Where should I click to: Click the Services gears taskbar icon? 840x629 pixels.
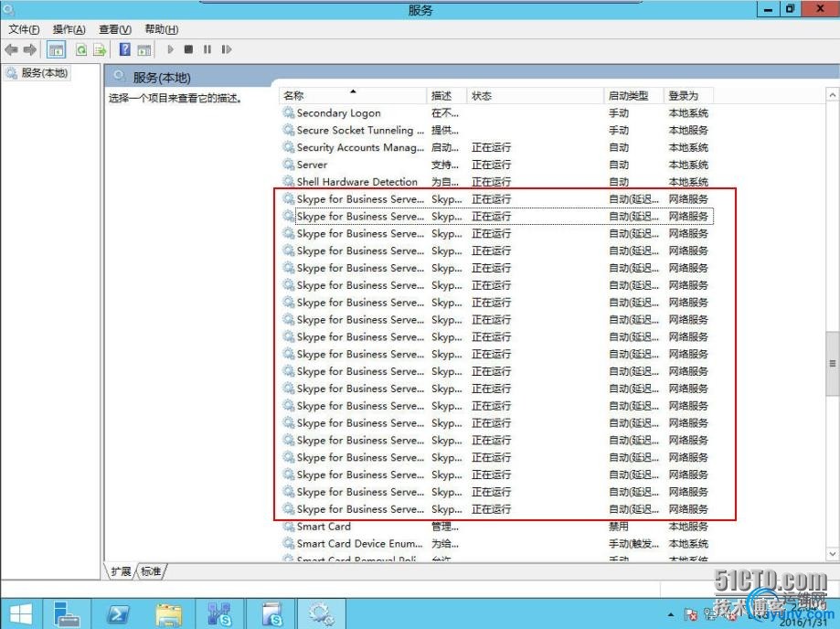(322, 614)
